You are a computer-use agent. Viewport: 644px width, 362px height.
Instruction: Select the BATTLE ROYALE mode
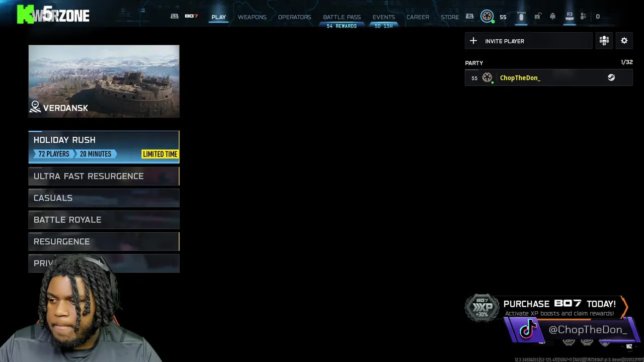click(104, 220)
